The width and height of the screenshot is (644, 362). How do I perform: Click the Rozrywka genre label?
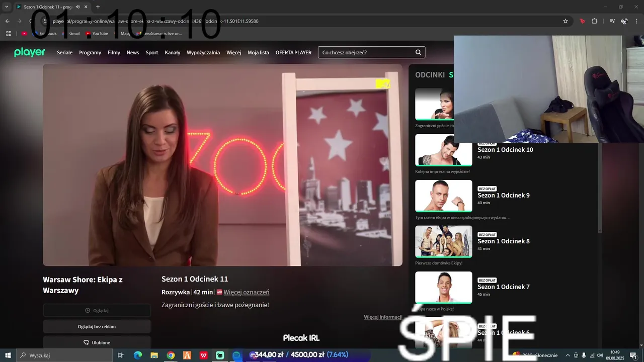pos(176,292)
